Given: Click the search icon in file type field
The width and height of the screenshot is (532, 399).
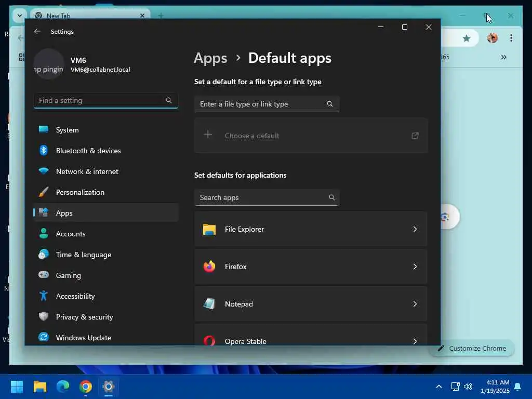Looking at the screenshot, I should (329, 104).
